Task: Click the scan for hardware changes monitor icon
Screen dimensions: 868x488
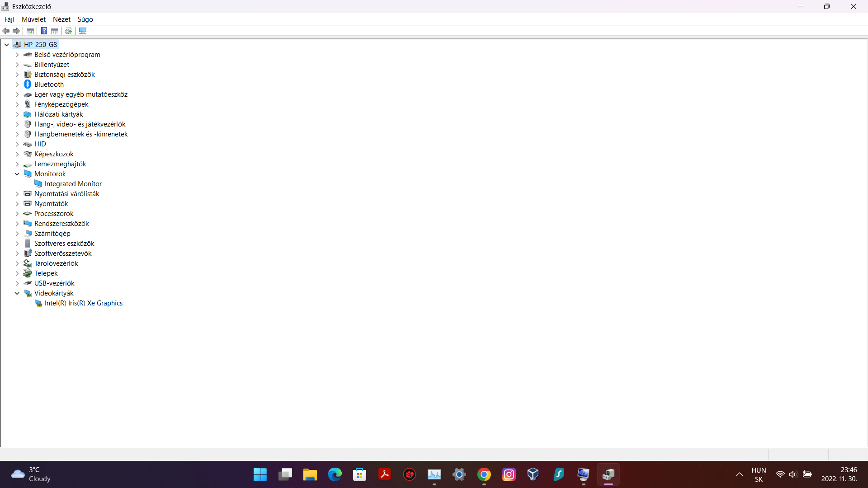Action: tap(83, 31)
